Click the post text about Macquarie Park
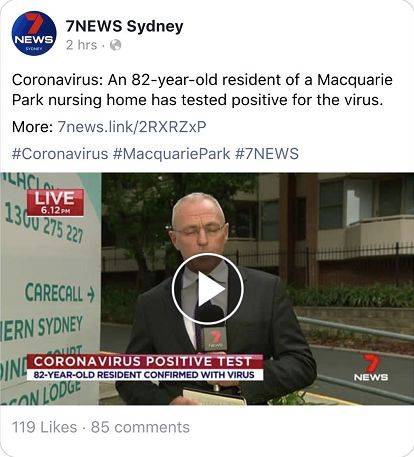This screenshot has width=414, height=457. [202, 90]
